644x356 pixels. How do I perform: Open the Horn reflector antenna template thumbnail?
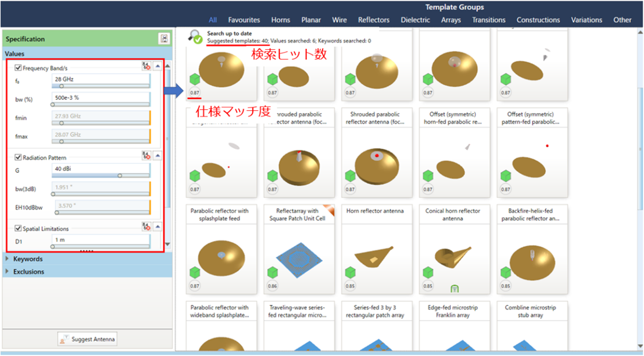pos(377,249)
